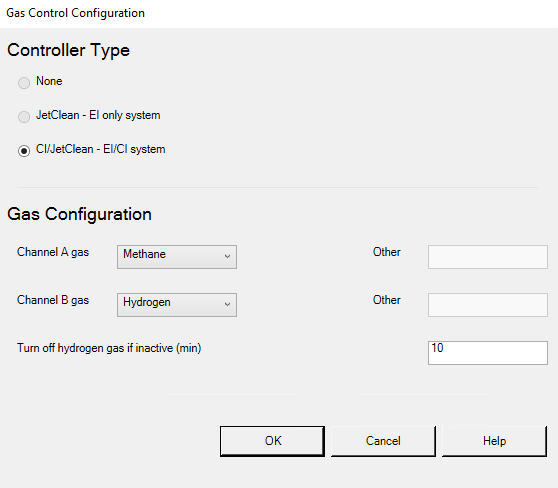Focus the Other text field for Channel A
The height and width of the screenshot is (488, 558).
coord(488,257)
